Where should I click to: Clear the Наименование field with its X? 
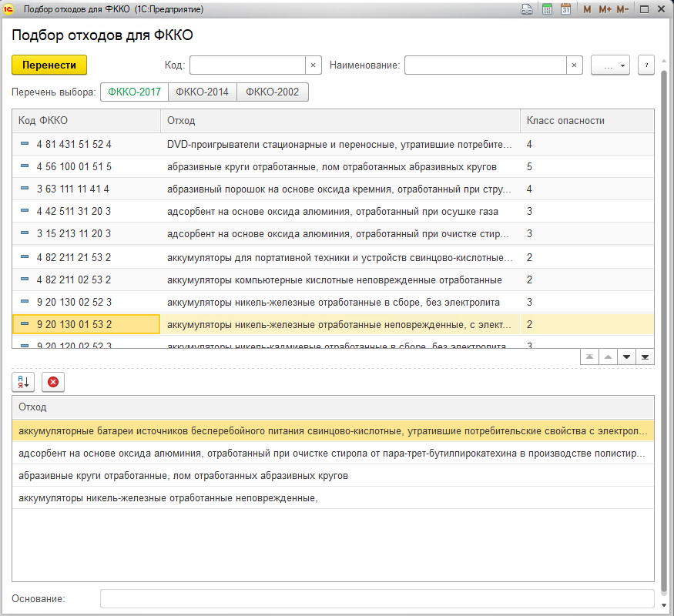[x=575, y=65]
